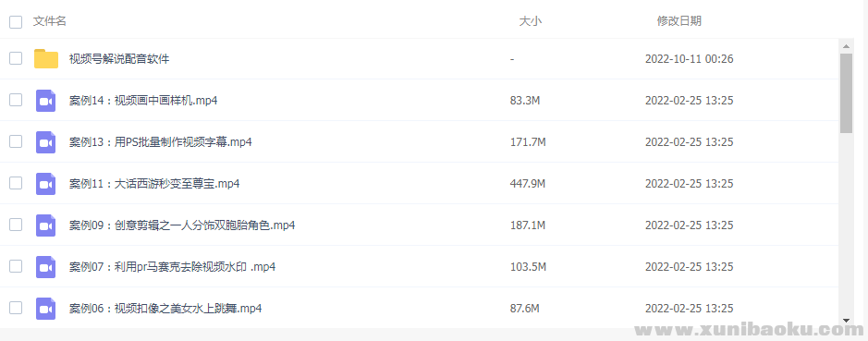Click the video icon for 案例14

point(46,101)
